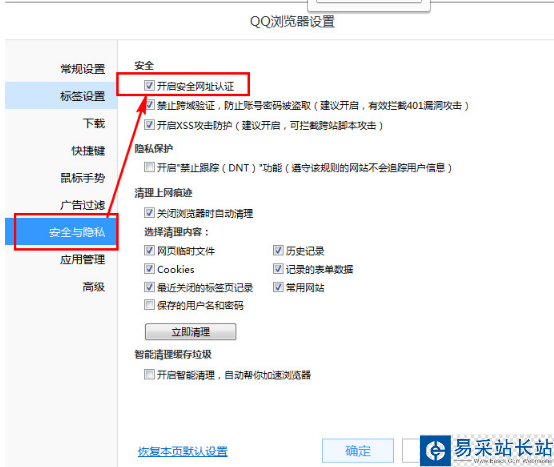Click the 立即清理 button
Screen dimensions: 554x467
coord(190,332)
